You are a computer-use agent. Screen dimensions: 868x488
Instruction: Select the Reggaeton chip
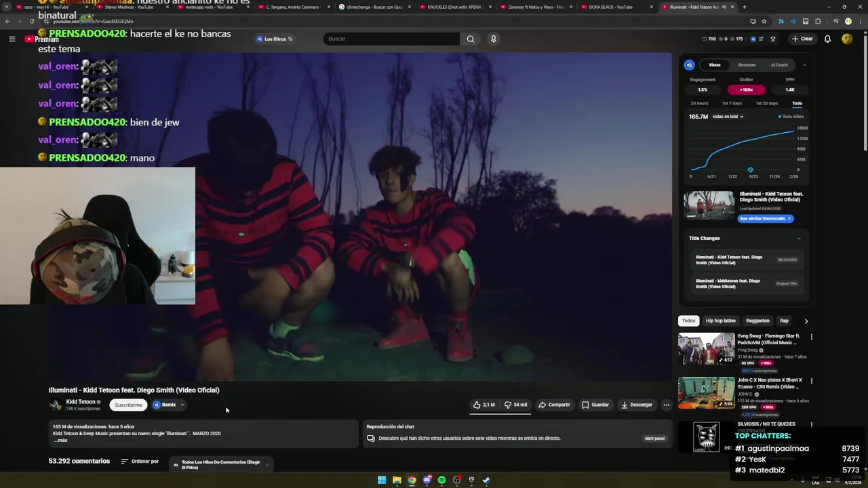click(757, 321)
